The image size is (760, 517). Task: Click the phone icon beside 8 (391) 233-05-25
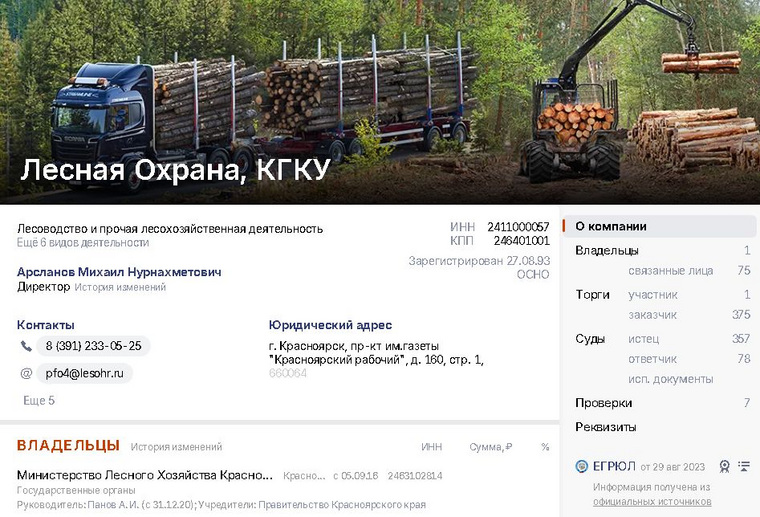(x=26, y=346)
